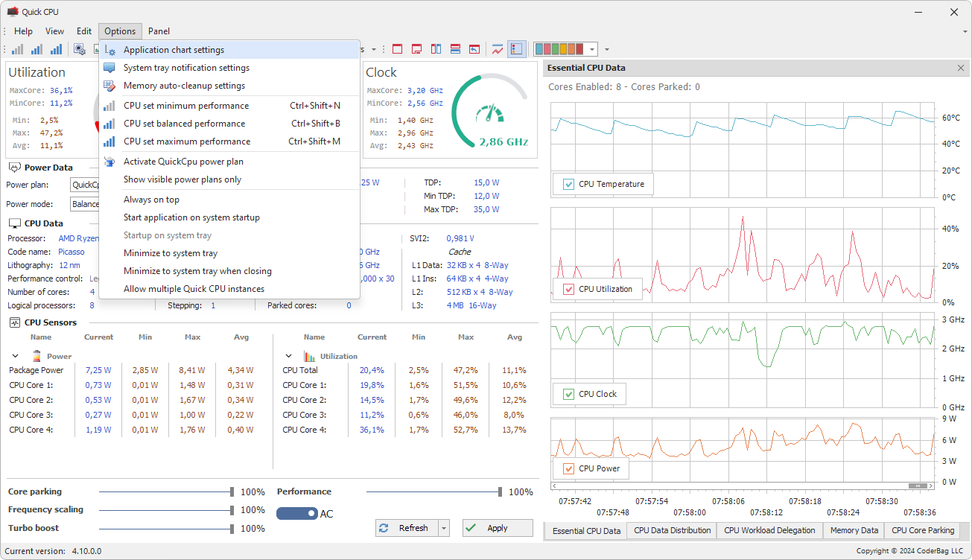Switch to the Memory Data tab

click(854, 530)
